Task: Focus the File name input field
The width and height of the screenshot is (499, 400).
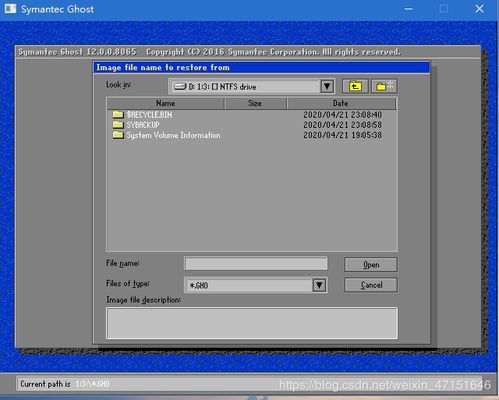Action: [x=256, y=264]
